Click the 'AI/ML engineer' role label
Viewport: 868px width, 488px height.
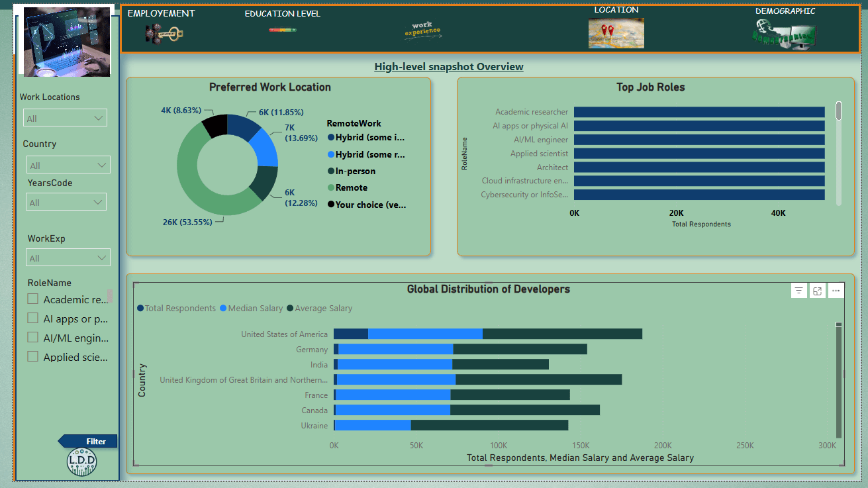pyautogui.click(x=541, y=140)
